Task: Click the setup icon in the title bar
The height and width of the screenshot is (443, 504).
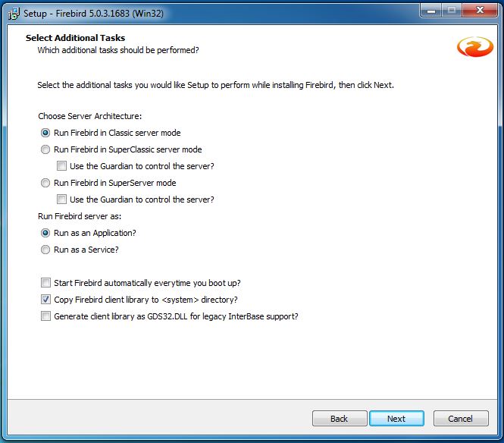Action: pos(13,12)
